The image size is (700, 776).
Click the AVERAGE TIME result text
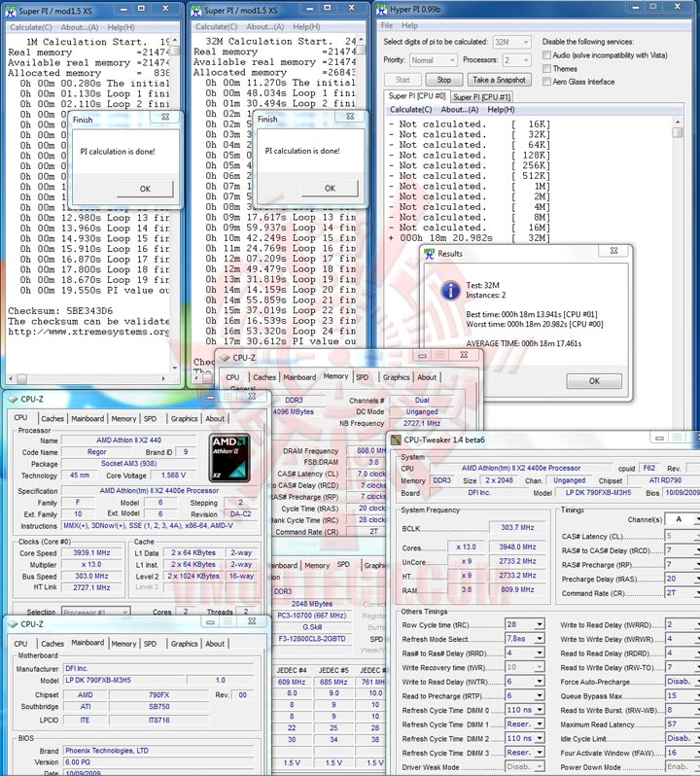tap(523, 343)
